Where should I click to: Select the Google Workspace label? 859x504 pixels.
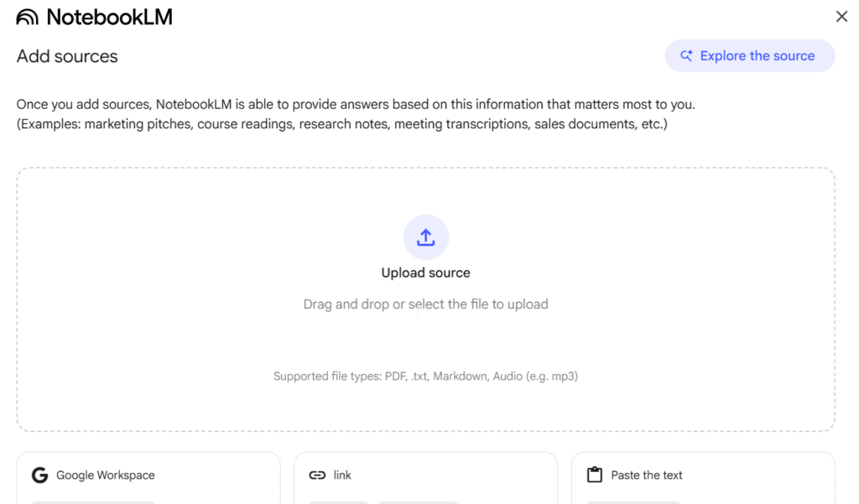click(106, 475)
